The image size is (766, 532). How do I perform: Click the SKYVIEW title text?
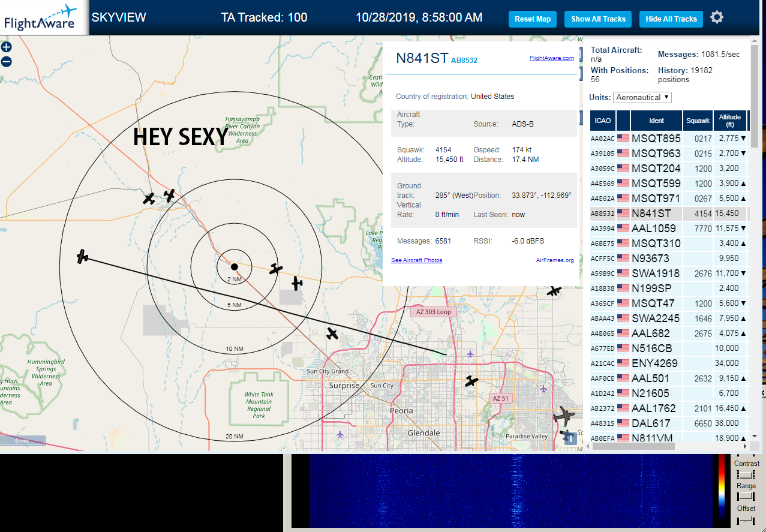coord(119,17)
